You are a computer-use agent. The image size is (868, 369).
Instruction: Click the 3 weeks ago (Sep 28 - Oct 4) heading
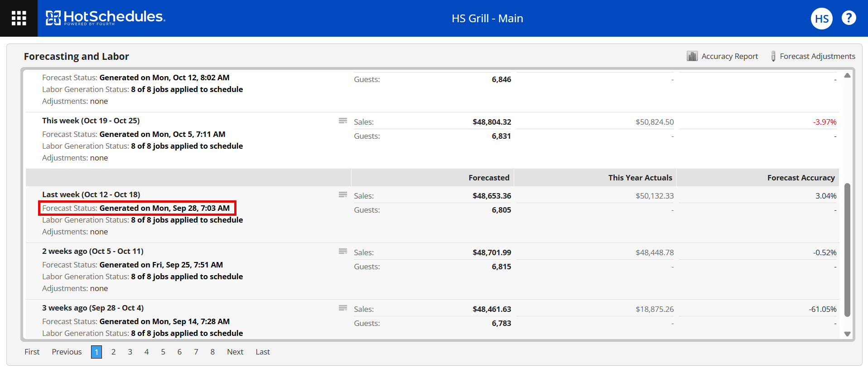pyautogui.click(x=93, y=308)
